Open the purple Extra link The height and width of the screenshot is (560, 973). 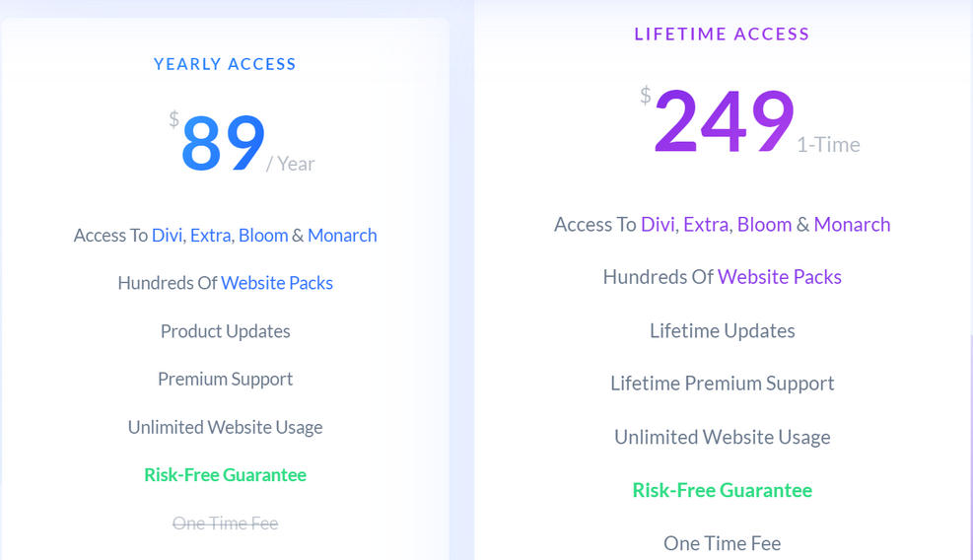[706, 225]
